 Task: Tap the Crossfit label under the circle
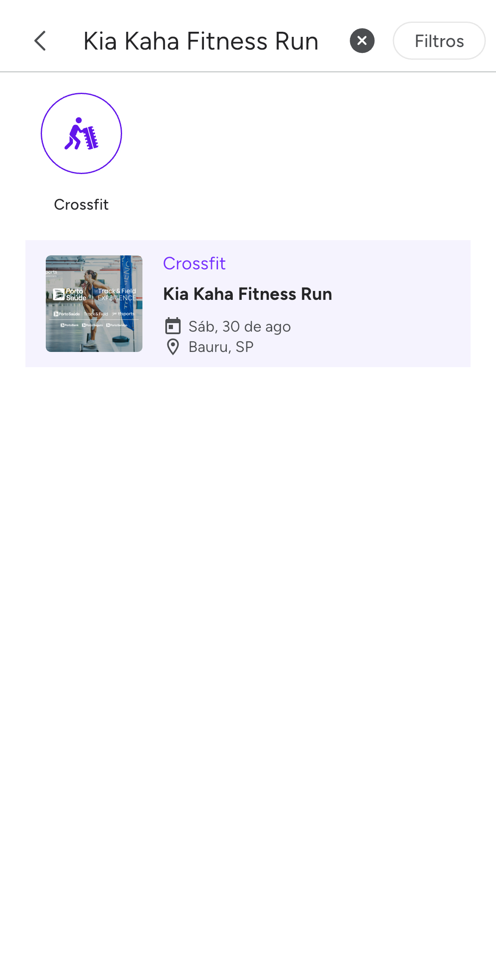click(x=81, y=205)
